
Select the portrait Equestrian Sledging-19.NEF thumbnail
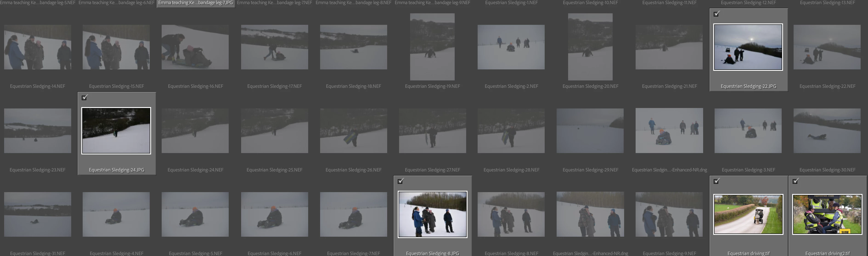coord(432,47)
